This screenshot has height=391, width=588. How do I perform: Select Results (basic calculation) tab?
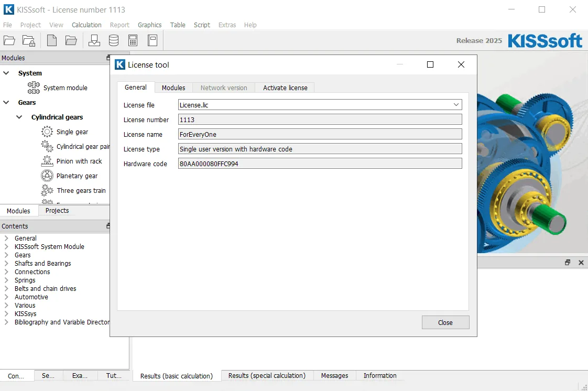177,376
